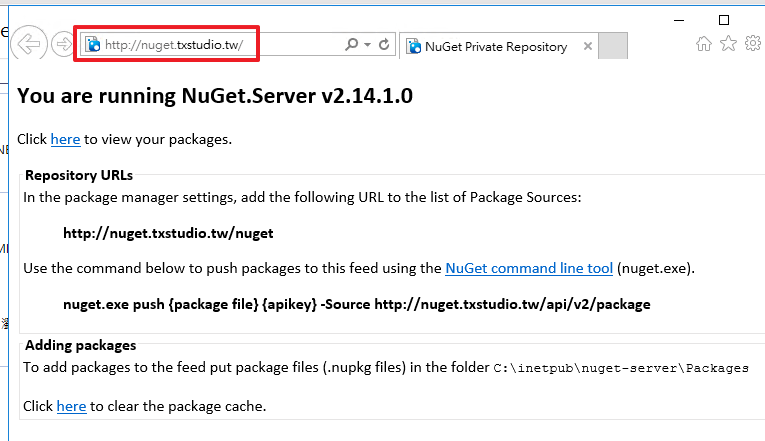
Task: Click here link to clear package cache
Action: pos(71,406)
